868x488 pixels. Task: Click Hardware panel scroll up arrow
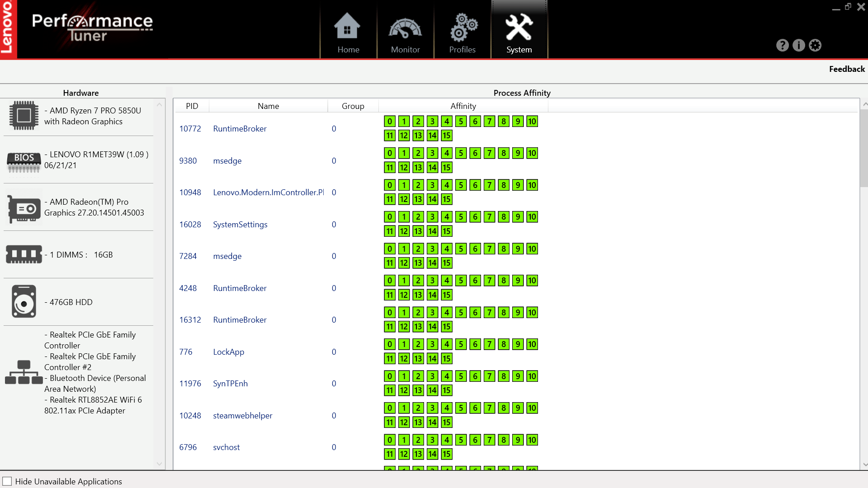click(x=159, y=104)
